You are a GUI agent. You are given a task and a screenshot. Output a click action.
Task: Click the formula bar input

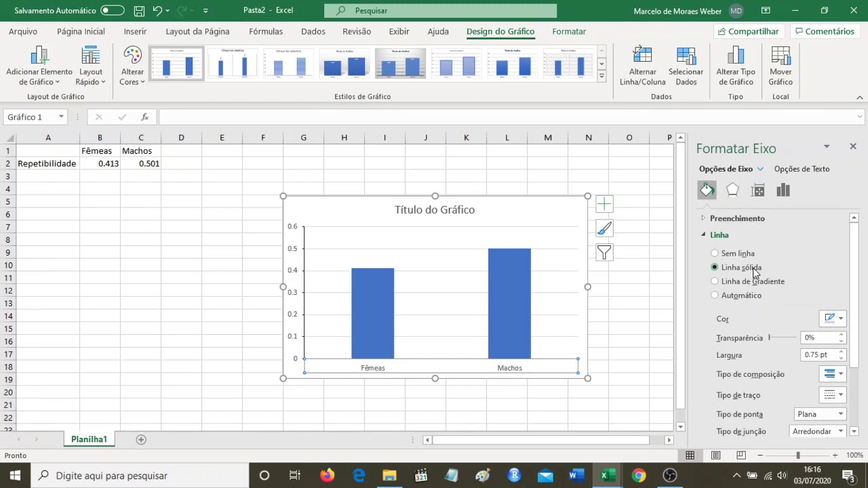tap(512, 117)
